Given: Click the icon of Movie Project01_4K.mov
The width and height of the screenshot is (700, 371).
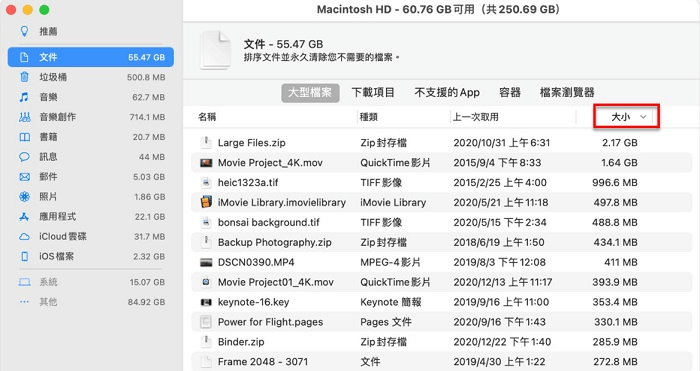Looking at the screenshot, I should [206, 282].
